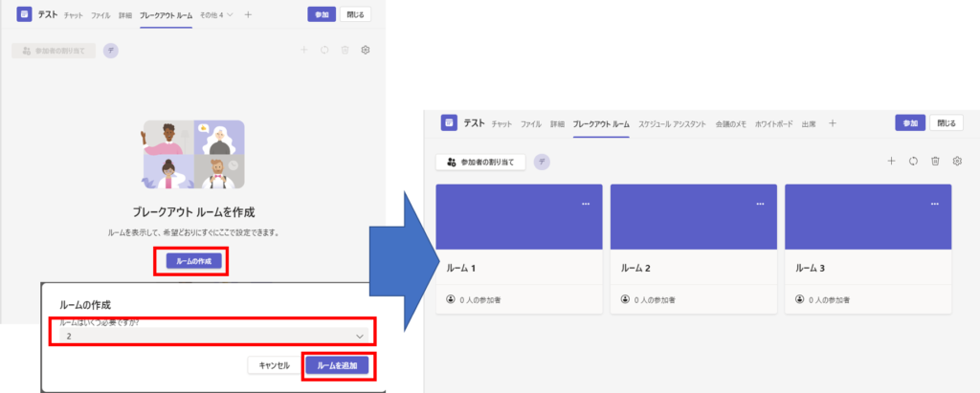The image size is (980, 393).
Task: Open more options on ルーム 1 card
Action: pos(586,204)
